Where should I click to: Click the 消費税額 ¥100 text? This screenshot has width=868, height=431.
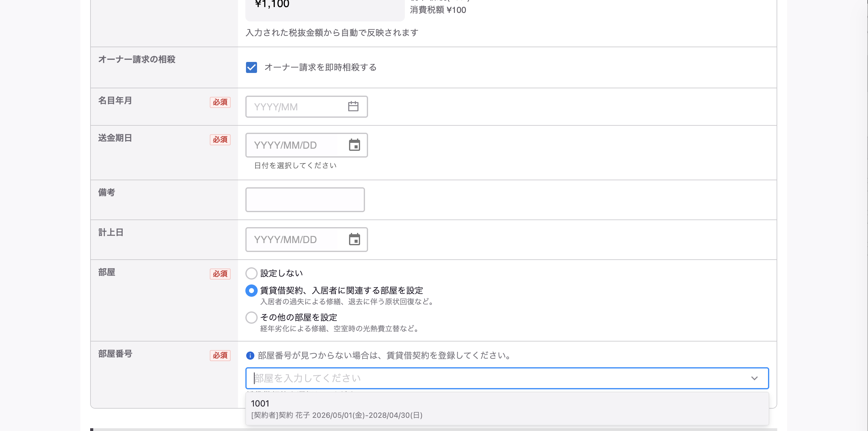click(438, 10)
